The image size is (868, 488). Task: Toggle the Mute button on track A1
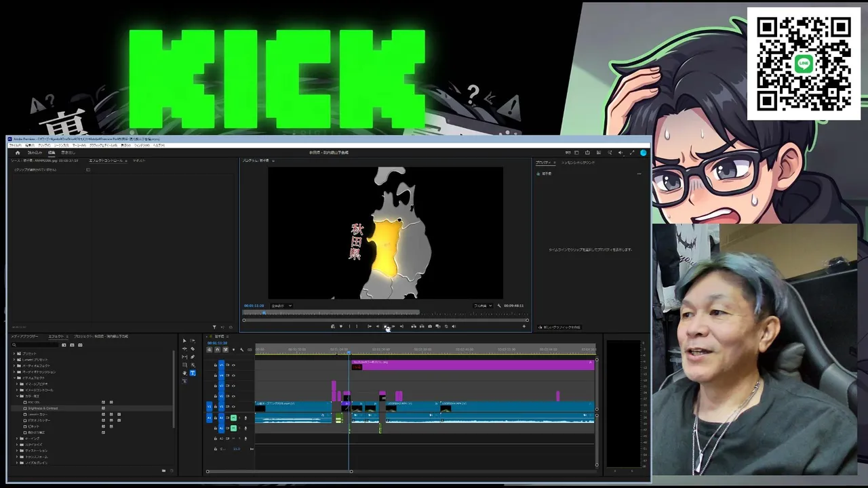click(233, 418)
